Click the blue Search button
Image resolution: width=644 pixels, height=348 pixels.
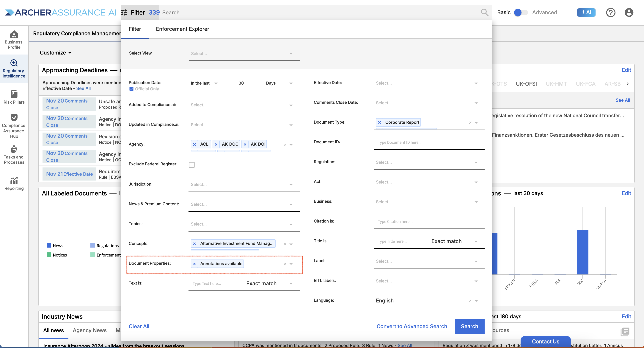pos(469,326)
